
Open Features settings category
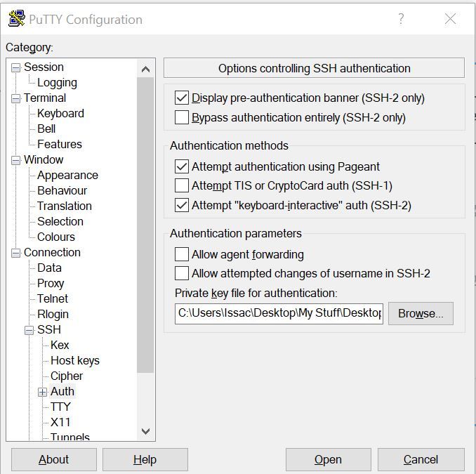click(60, 144)
